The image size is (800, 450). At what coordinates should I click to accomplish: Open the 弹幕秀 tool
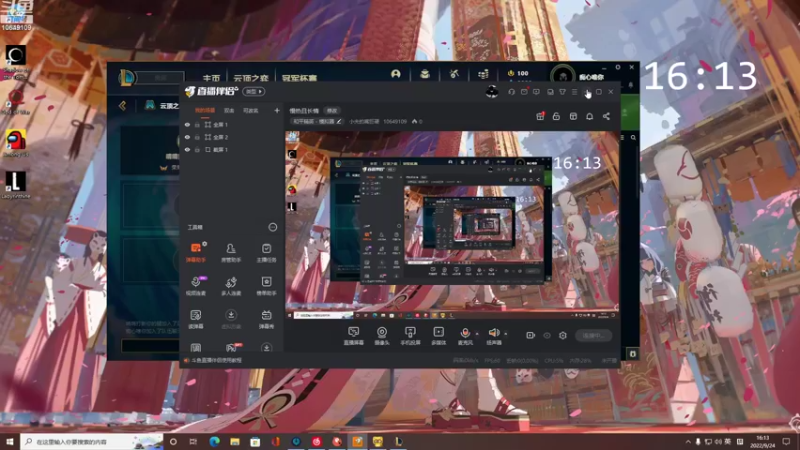266,319
